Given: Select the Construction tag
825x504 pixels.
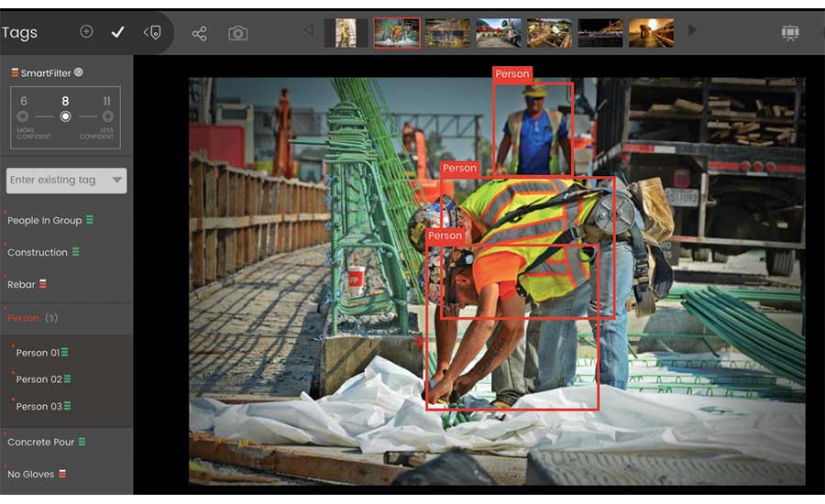Looking at the screenshot, I should 38,253.
